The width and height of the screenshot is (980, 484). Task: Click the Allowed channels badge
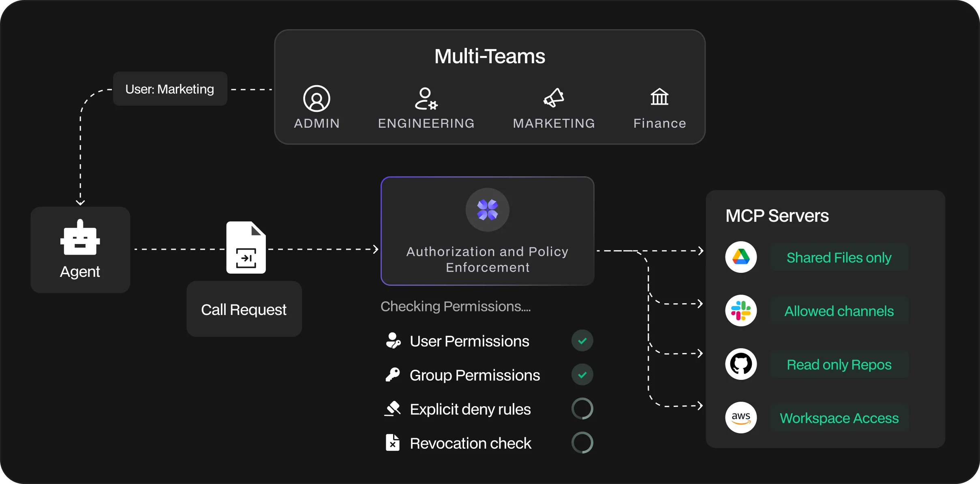pyautogui.click(x=839, y=311)
